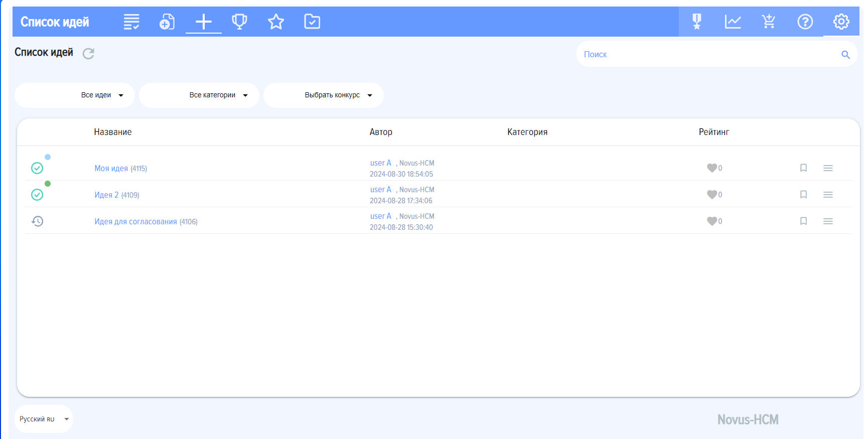Open the line chart statistics icon
This screenshot has height=439, width=868.
click(x=733, y=22)
